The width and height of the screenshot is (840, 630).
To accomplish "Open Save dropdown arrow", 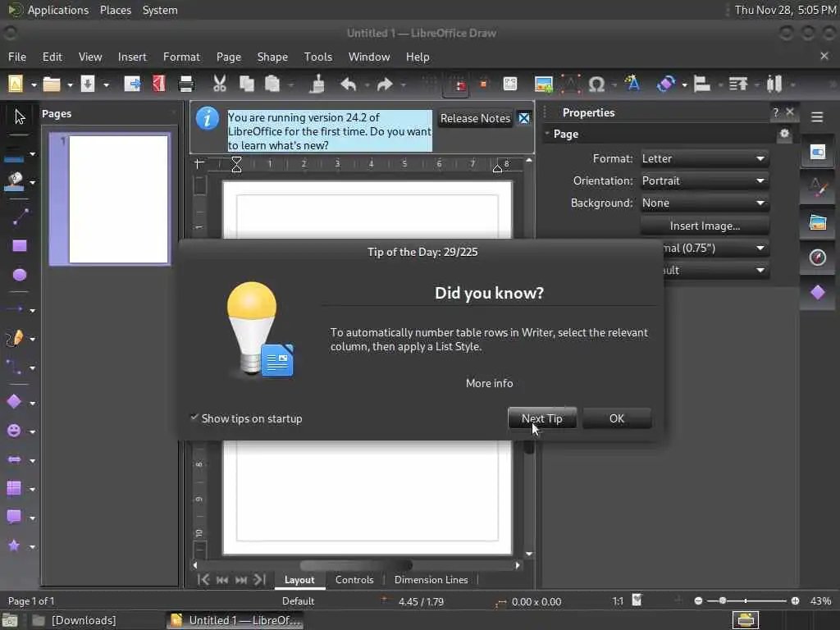I will click(106, 84).
